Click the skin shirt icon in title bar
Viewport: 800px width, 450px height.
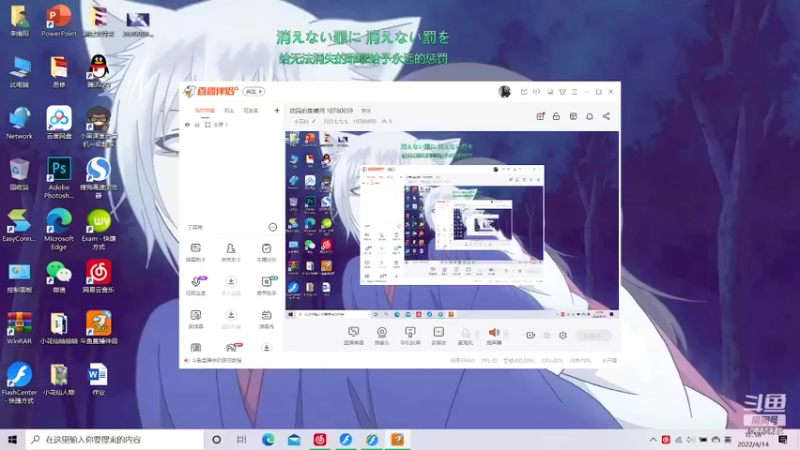tap(562, 92)
